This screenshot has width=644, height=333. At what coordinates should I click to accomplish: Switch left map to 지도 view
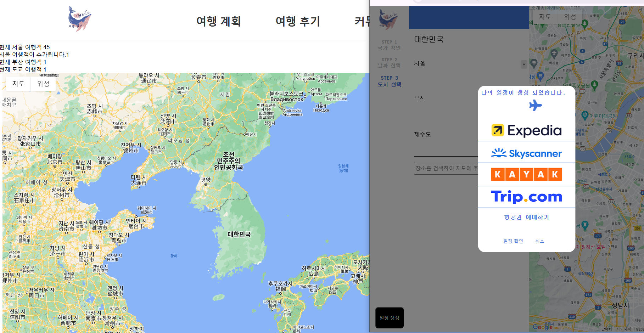[x=18, y=84]
